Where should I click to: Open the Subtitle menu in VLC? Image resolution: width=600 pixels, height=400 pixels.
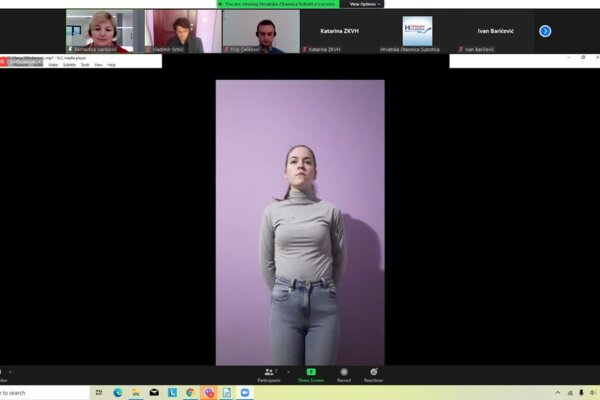[x=69, y=64]
